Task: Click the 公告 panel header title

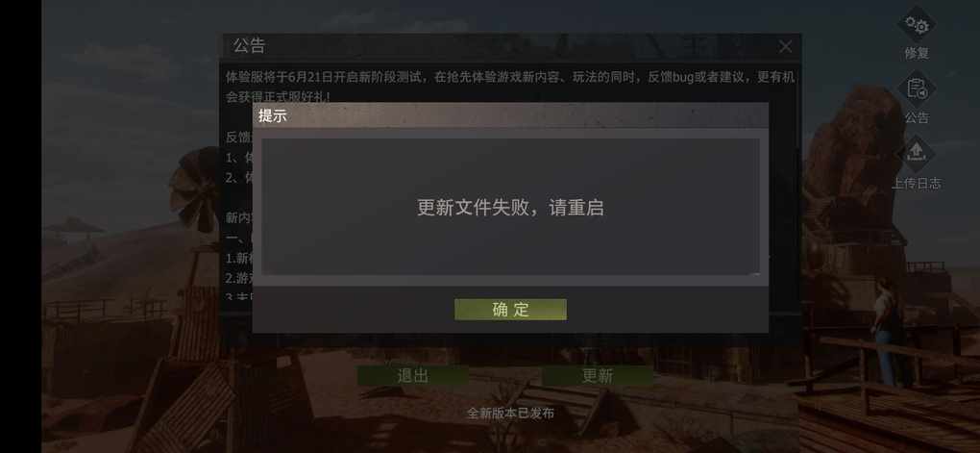Action: click(250, 45)
